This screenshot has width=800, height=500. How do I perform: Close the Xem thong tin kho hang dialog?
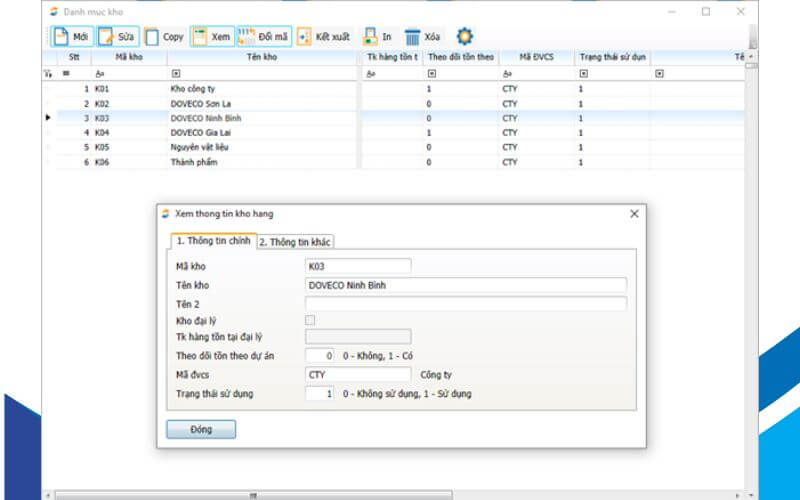click(633, 214)
